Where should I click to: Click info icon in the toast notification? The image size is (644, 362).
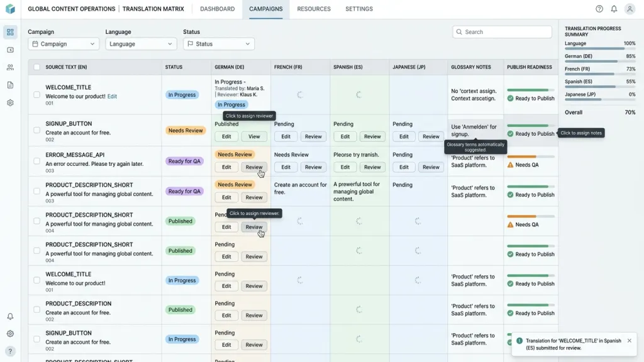pyautogui.click(x=519, y=341)
